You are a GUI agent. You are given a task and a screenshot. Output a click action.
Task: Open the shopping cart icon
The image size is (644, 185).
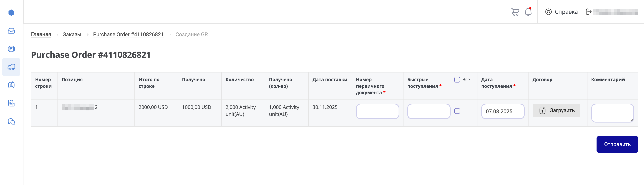pyautogui.click(x=515, y=12)
